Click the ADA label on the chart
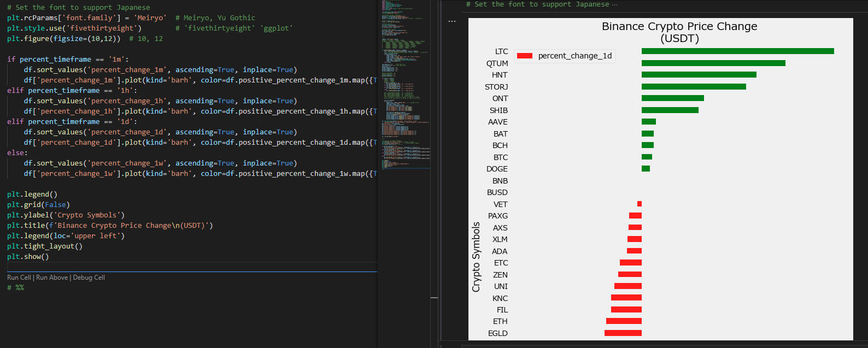The height and width of the screenshot is (348, 868). tap(500, 251)
